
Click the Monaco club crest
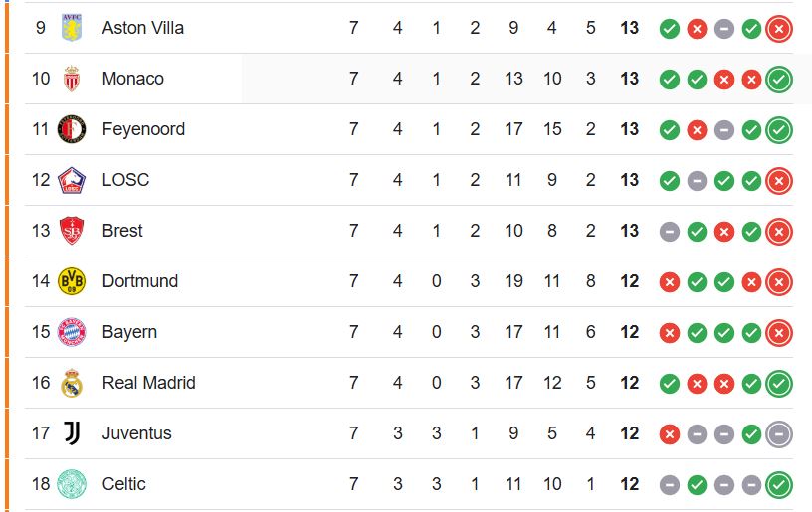(x=72, y=79)
